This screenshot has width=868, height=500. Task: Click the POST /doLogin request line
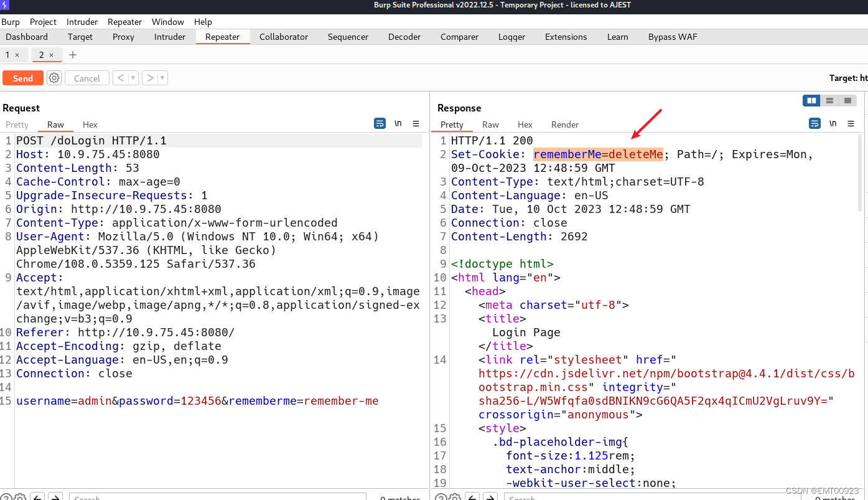91,141
